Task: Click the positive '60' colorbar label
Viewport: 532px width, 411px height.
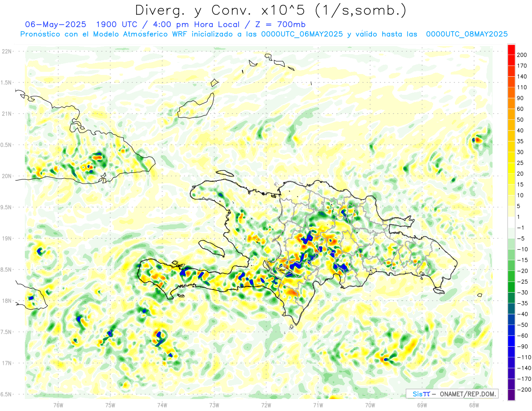Action: [520, 109]
